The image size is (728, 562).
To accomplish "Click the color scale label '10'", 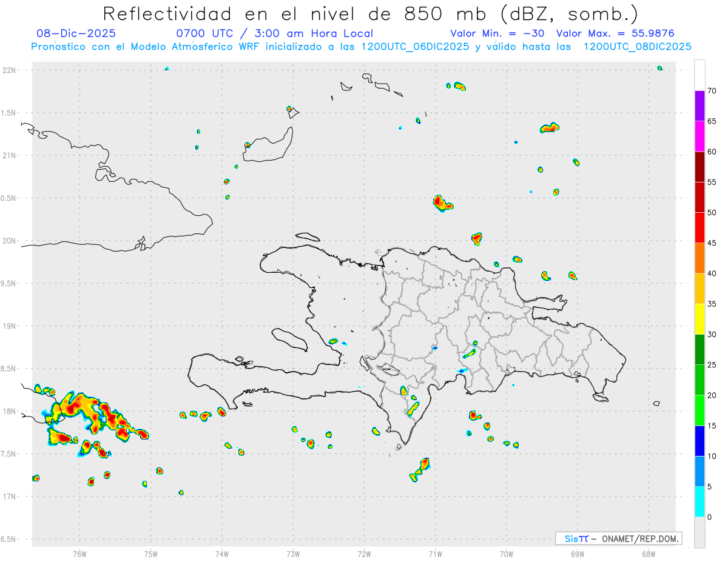I will 712,457.
